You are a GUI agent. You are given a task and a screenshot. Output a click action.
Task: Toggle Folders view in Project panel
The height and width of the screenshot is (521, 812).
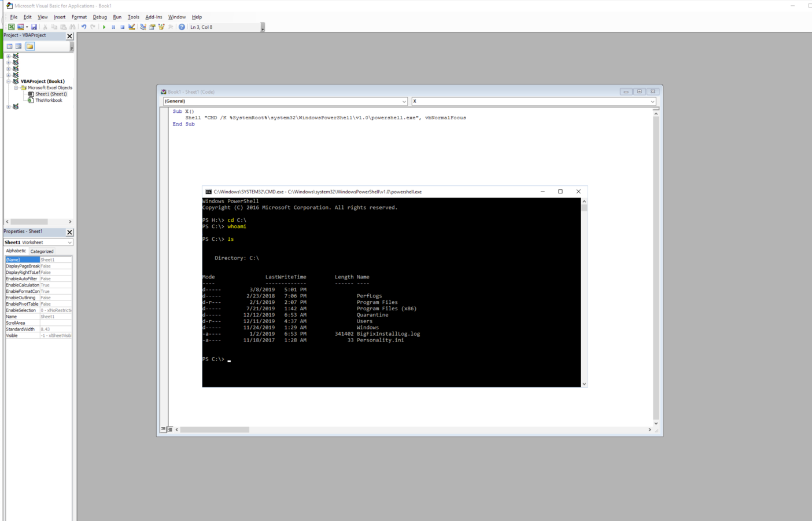pos(30,46)
